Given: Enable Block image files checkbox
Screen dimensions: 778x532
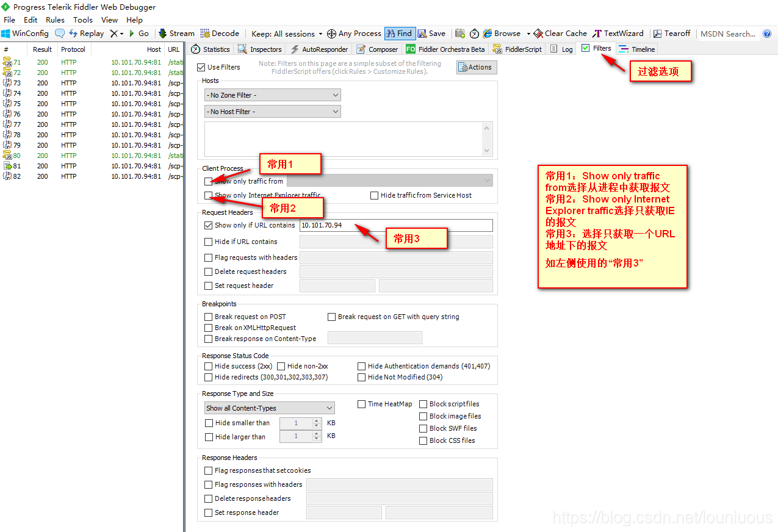Looking at the screenshot, I should pyautogui.click(x=423, y=416).
